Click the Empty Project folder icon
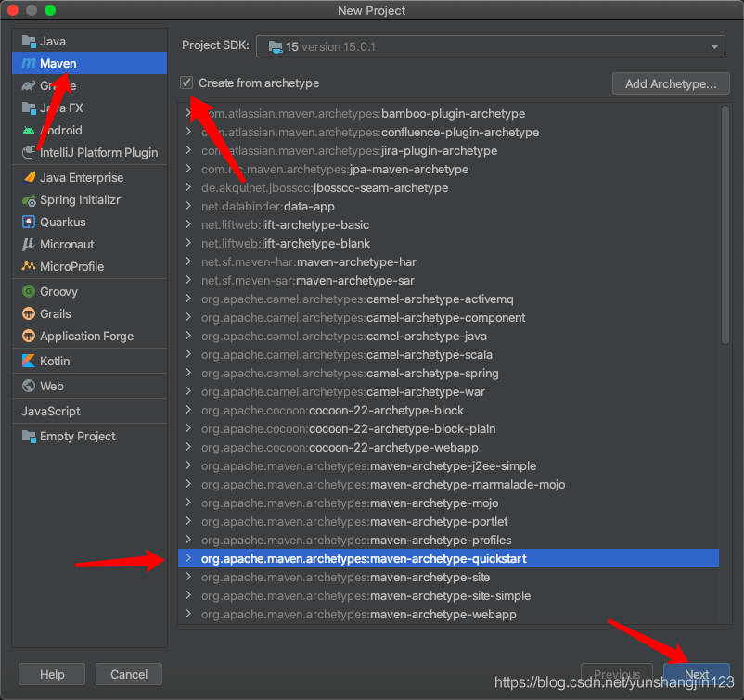This screenshot has width=744, height=700. (29, 437)
